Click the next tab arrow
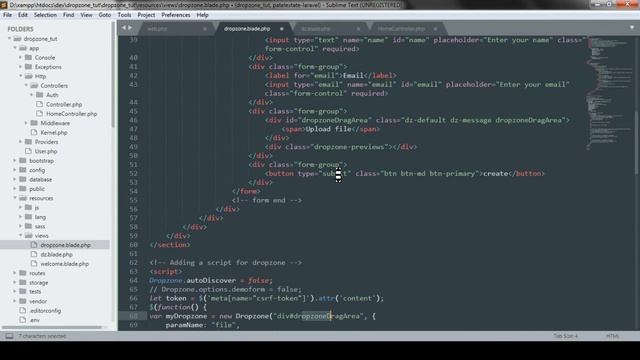640x360 pixels. coord(130,28)
